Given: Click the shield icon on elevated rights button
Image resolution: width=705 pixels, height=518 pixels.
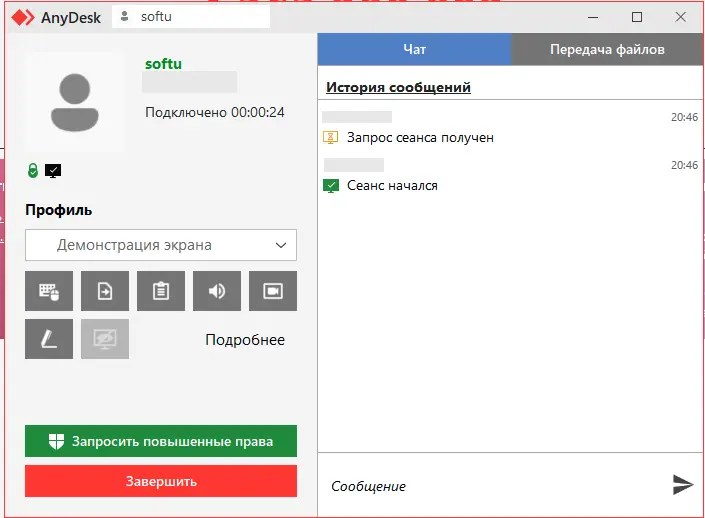Looking at the screenshot, I should 56,441.
